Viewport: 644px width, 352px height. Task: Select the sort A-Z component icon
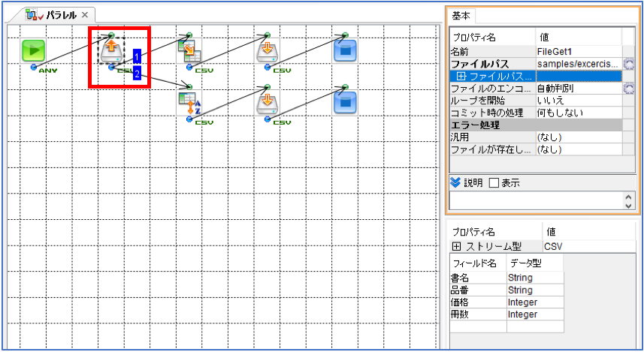click(x=189, y=104)
